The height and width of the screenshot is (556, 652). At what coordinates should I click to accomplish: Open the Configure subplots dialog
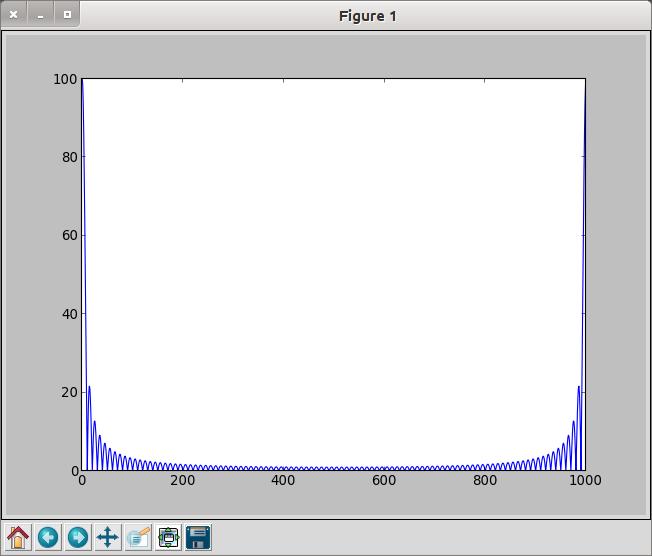tap(168, 537)
